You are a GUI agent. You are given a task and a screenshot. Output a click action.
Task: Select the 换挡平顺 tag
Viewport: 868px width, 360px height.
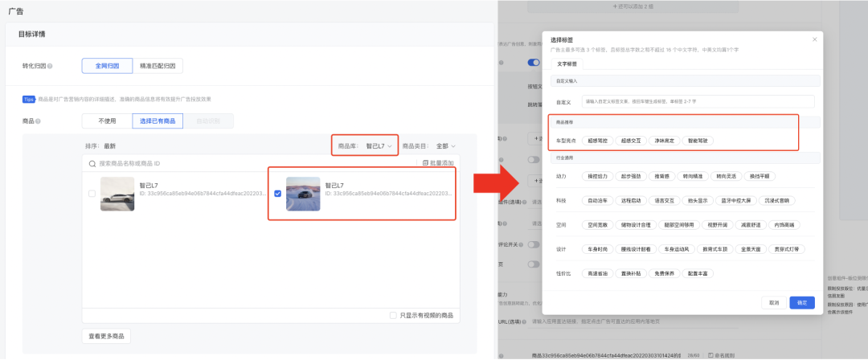[x=759, y=176]
